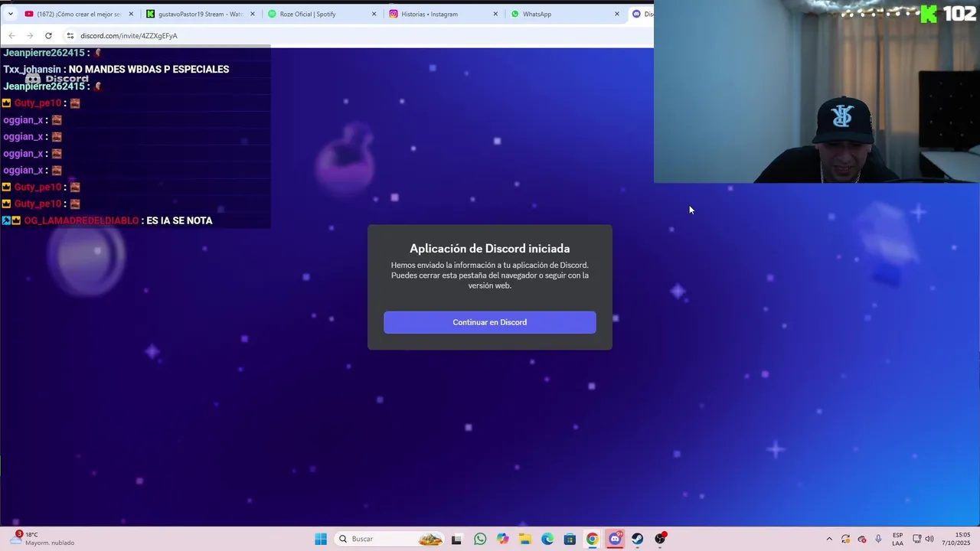Open the volume tray icon
Image resolution: width=980 pixels, height=551 pixels.
point(929,539)
